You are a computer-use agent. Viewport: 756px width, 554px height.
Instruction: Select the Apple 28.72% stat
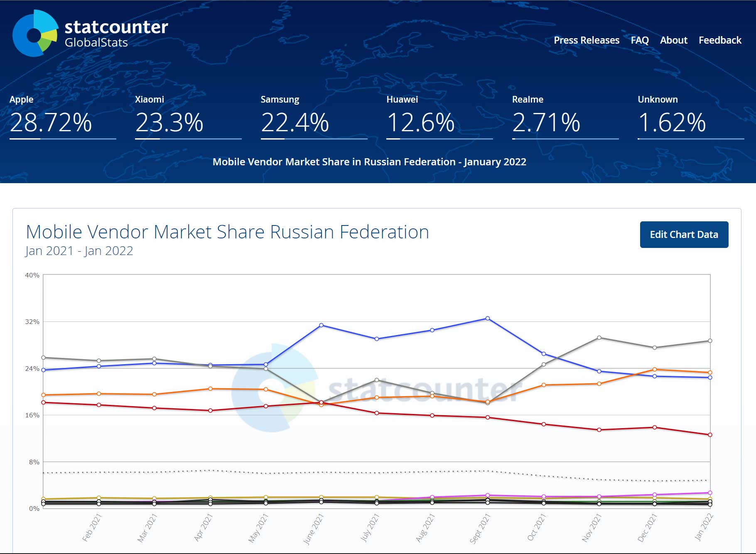(x=51, y=117)
